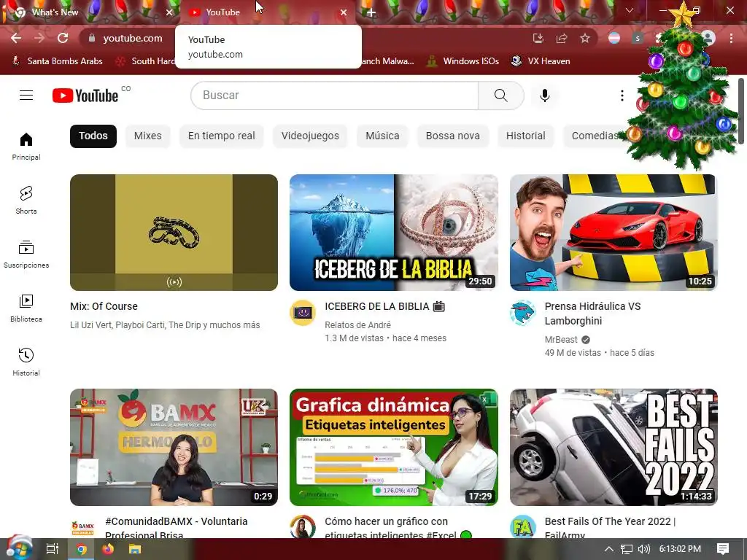The width and height of the screenshot is (747, 560).
Task: Click the YouTube logo
Action: click(85, 96)
